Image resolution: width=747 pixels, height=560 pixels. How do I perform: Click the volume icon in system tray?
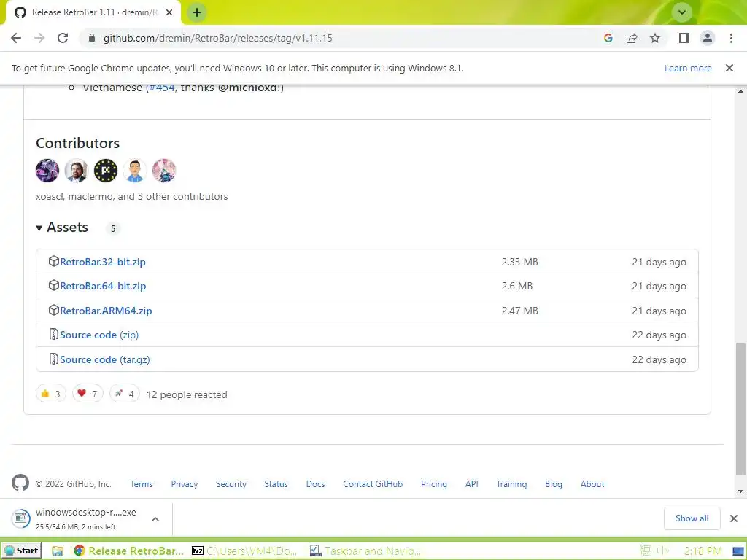coord(662,551)
